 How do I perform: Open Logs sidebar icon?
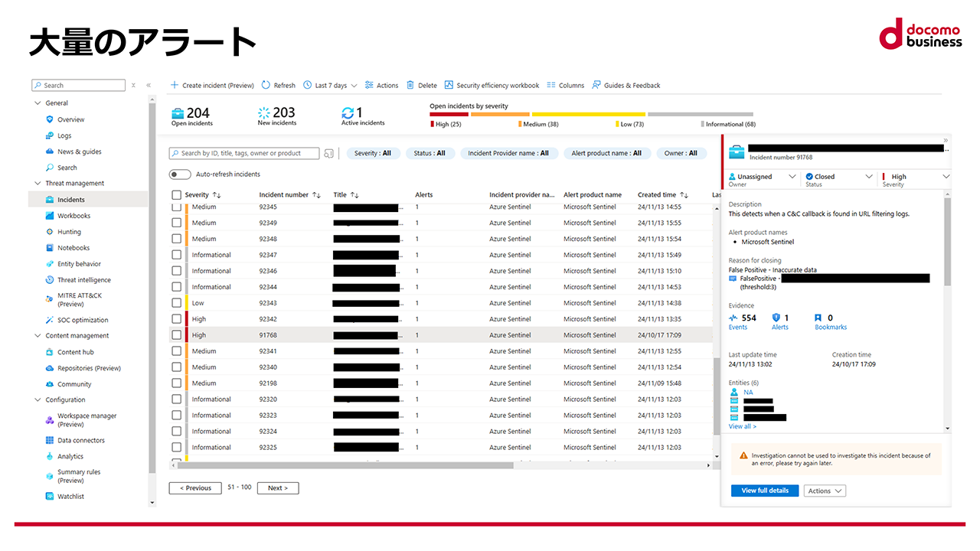pyautogui.click(x=50, y=135)
